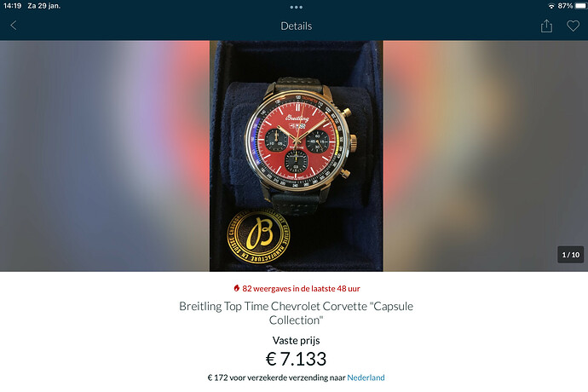Screen dimensions: 588x392
Task: Tap the Vaste prijs label
Action: tap(296, 340)
